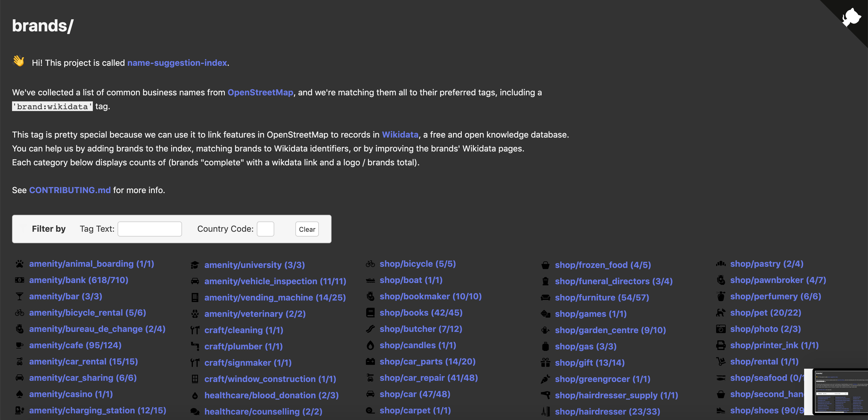Viewport: 868px width, 420px height.
Task: Click the faucet icon beside craft/plumber
Action: click(x=195, y=346)
